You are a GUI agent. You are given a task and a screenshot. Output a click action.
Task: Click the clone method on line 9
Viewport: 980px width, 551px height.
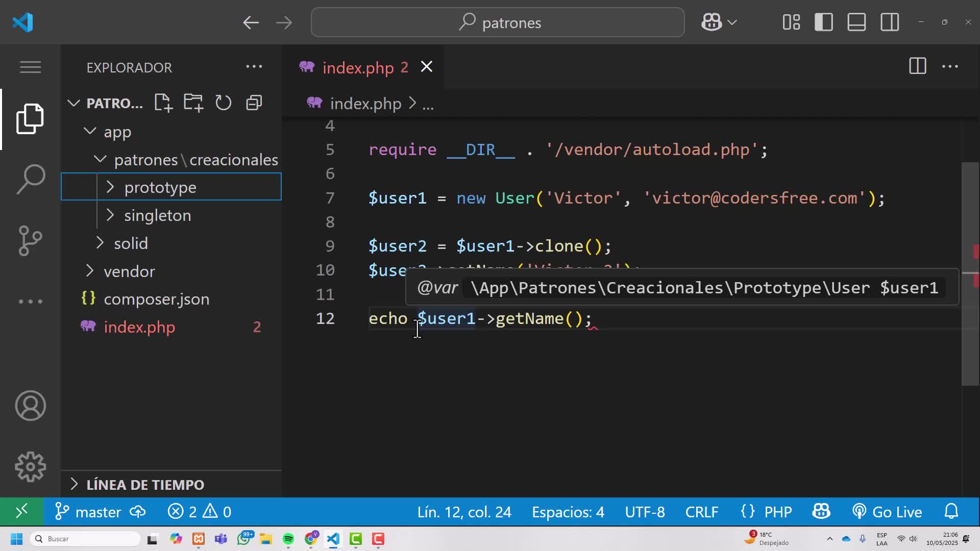559,246
